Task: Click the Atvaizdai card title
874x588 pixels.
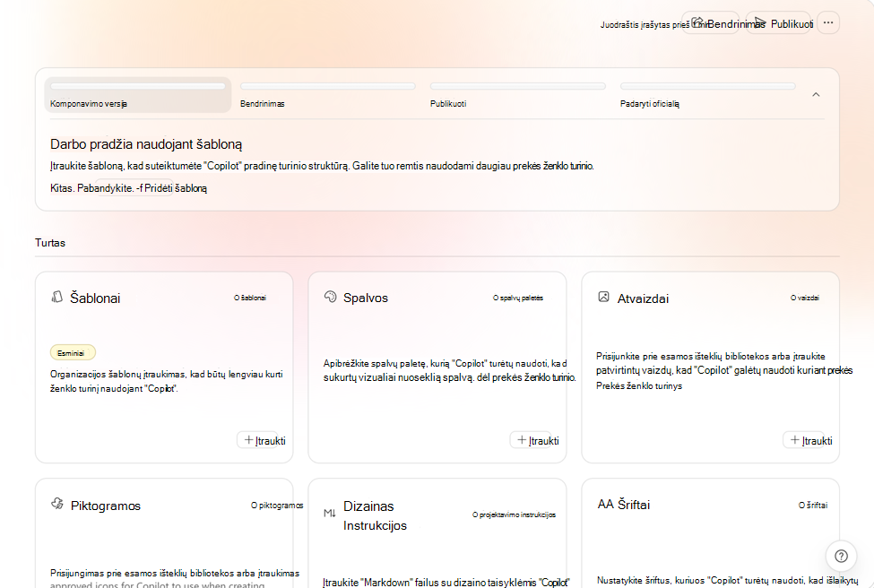Action: (x=644, y=298)
